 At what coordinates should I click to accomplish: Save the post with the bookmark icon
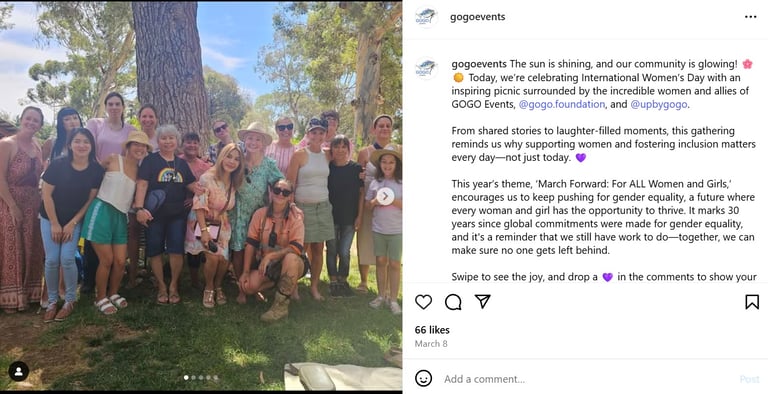click(x=752, y=302)
